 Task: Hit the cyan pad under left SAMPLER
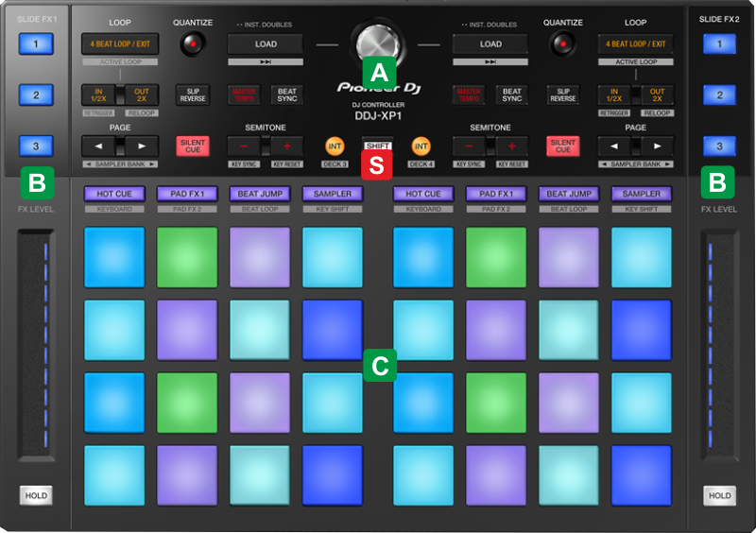(x=333, y=257)
